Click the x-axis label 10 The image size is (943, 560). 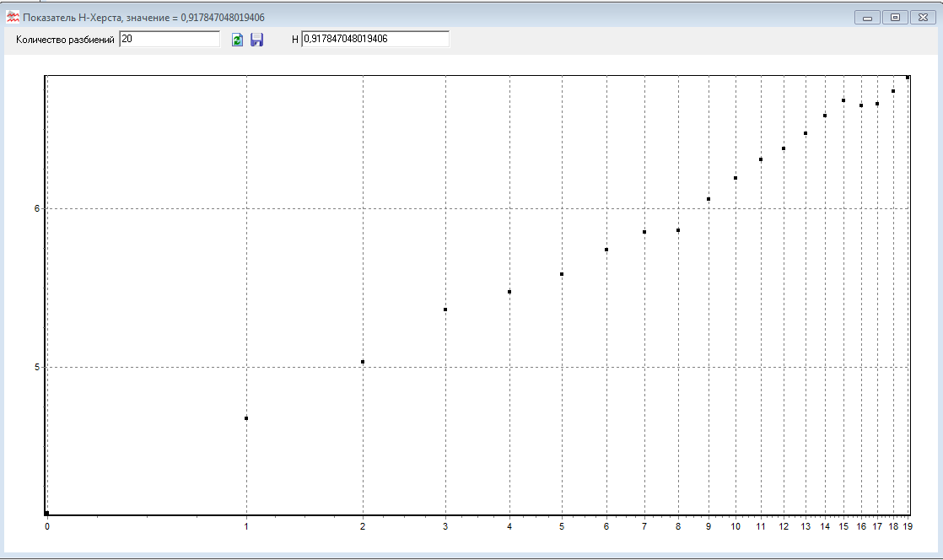(x=736, y=526)
